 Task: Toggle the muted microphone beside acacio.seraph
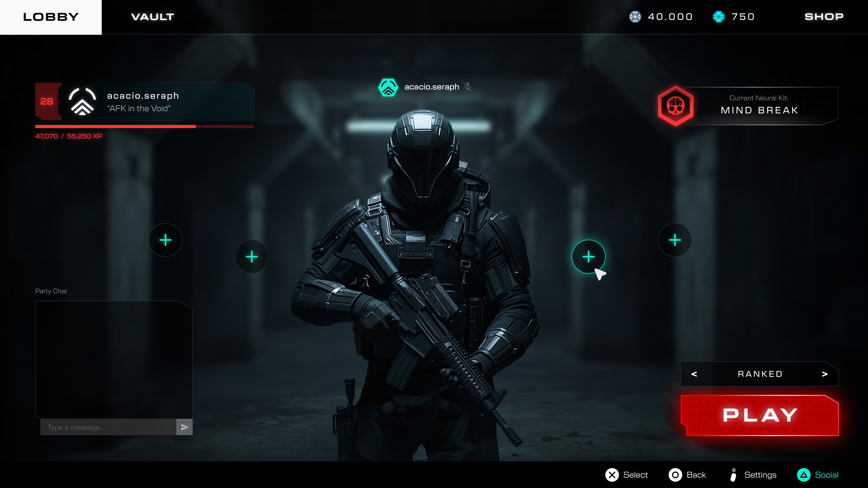[468, 87]
